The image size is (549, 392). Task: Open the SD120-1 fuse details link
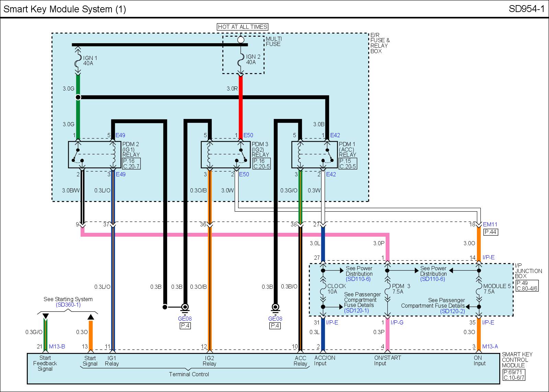357,310
